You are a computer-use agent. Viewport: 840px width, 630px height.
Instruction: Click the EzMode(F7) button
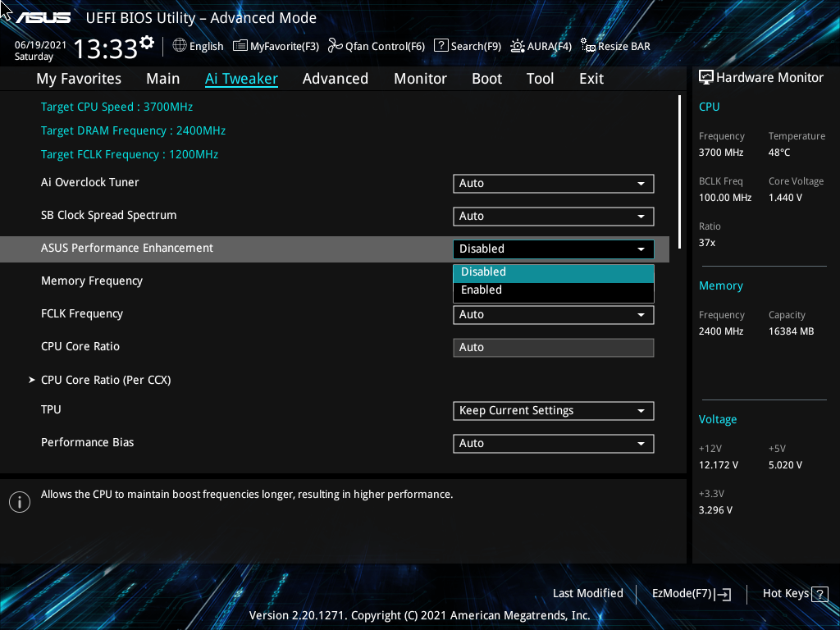click(690, 593)
